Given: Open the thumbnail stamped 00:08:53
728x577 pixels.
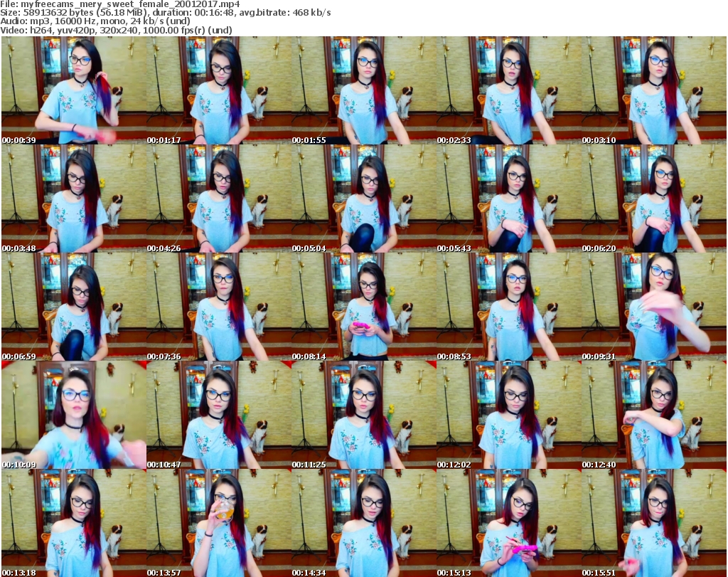Looking at the screenshot, I should (x=509, y=307).
